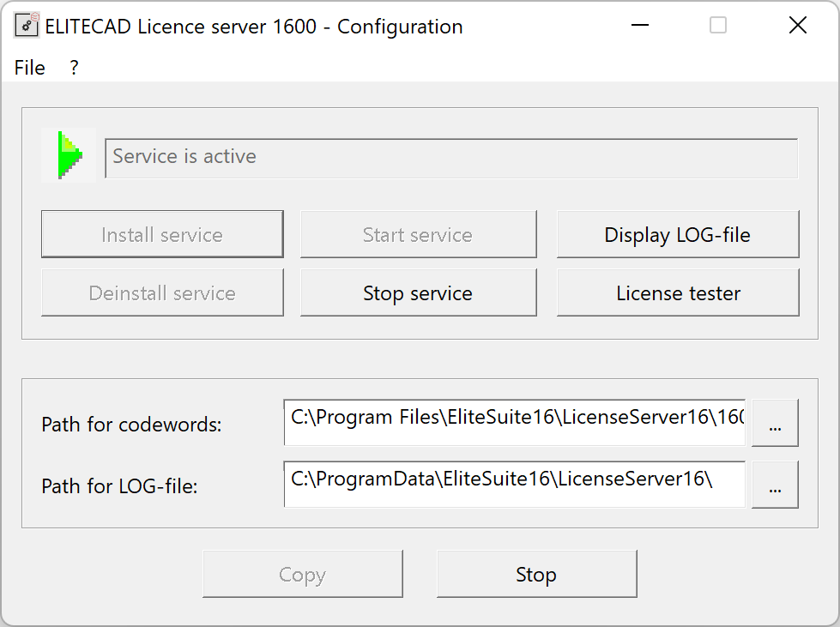Viewport: 840px width, 627px height.
Task: Click into the Path for codewords field
Action: [514, 422]
